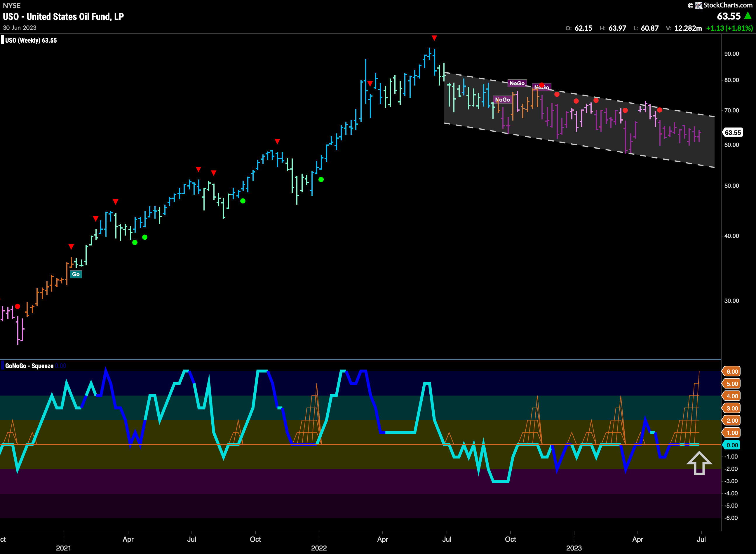Click the open value 62.15
Viewport: 756px width, 554px height.
[x=583, y=28]
